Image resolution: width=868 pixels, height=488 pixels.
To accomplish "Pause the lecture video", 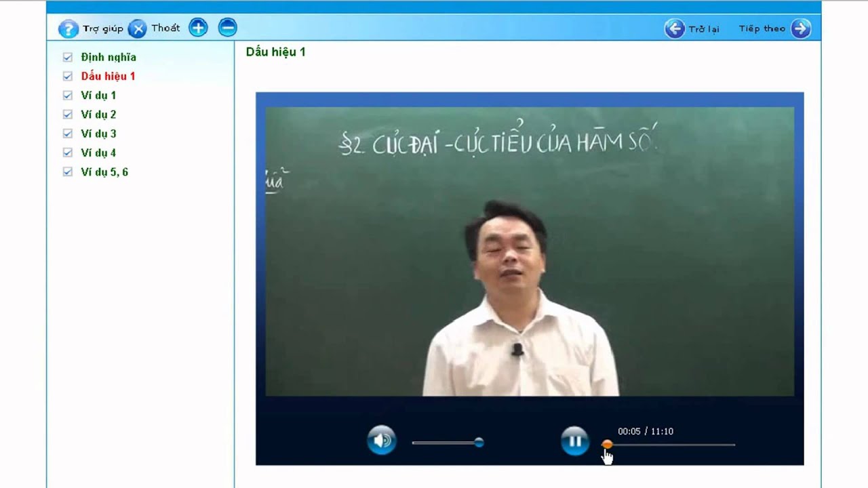I will [x=575, y=441].
